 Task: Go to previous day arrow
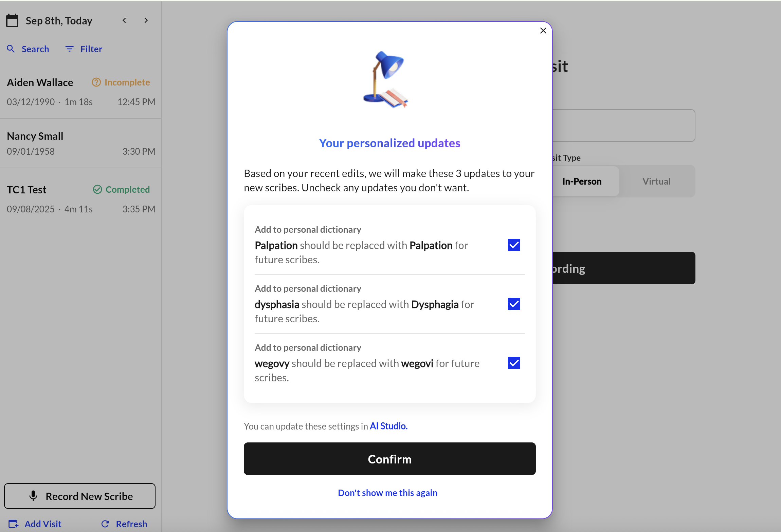click(x=124, y=21)
